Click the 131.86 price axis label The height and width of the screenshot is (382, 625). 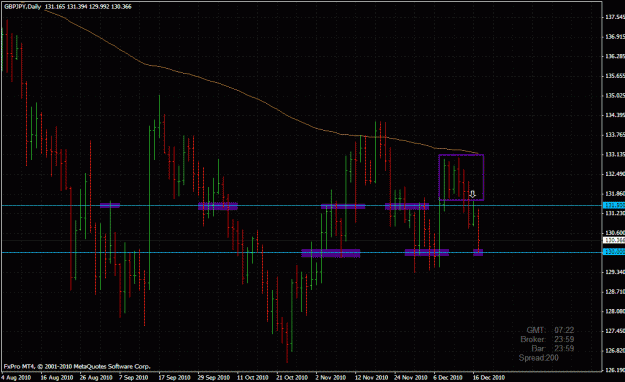(615, 194)
